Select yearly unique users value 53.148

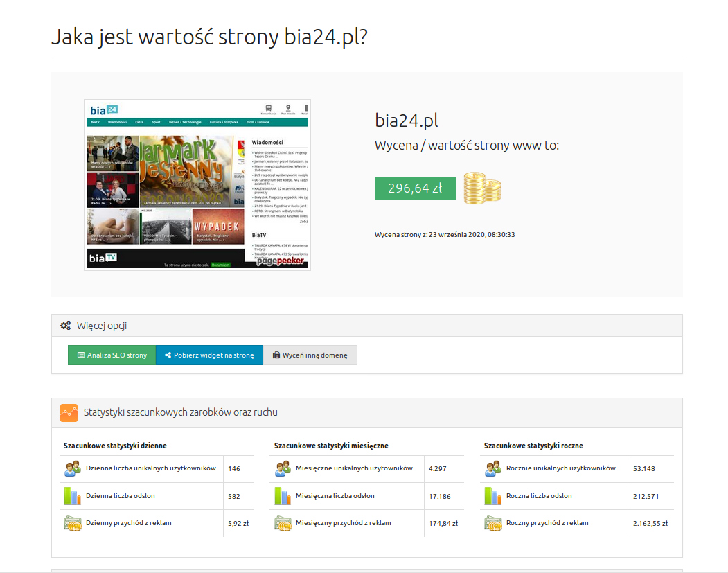click(644, 469)
